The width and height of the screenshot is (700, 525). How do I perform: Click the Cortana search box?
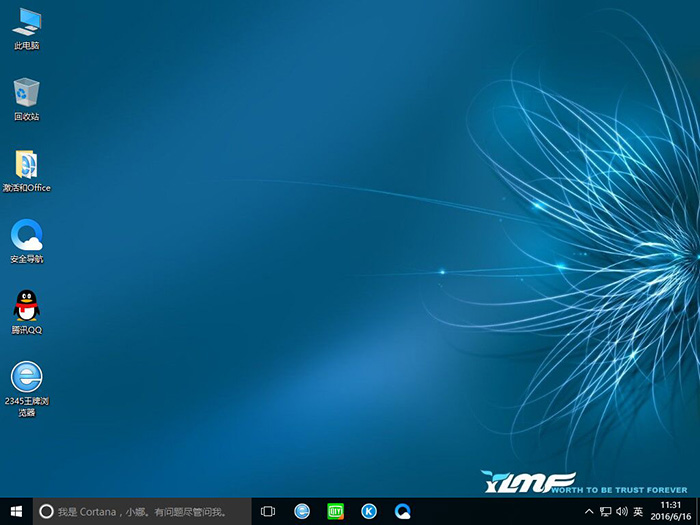(x=138, y=511)
